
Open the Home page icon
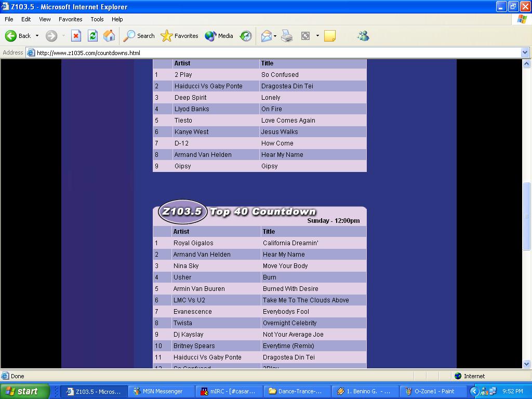(x=109, y=36)
